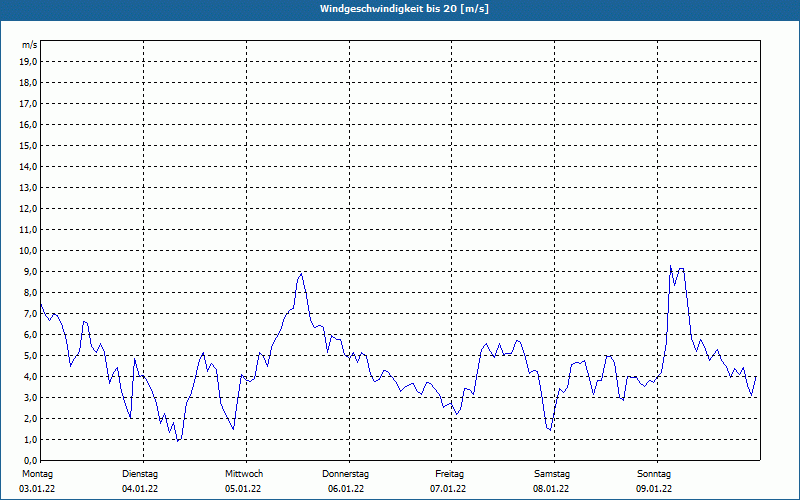Click the Dienstag day label
Screen dimensions: 800x500
[x=140, y=474]
